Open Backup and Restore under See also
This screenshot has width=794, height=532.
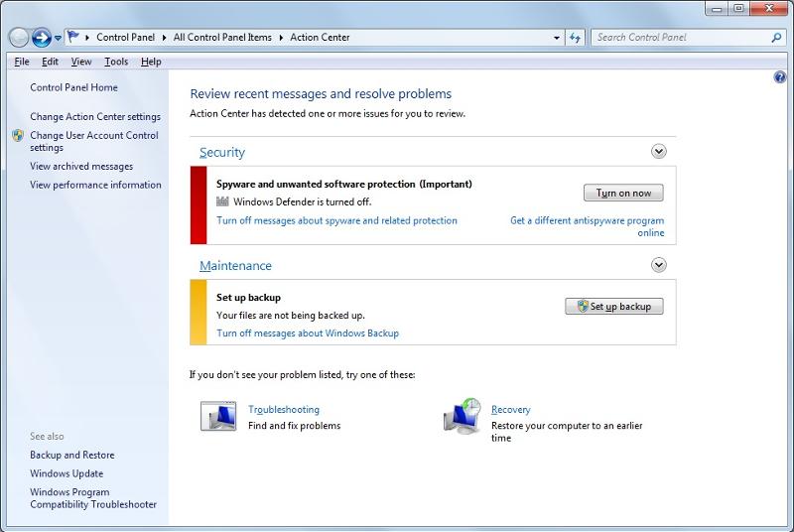click(x=71, y=455)
